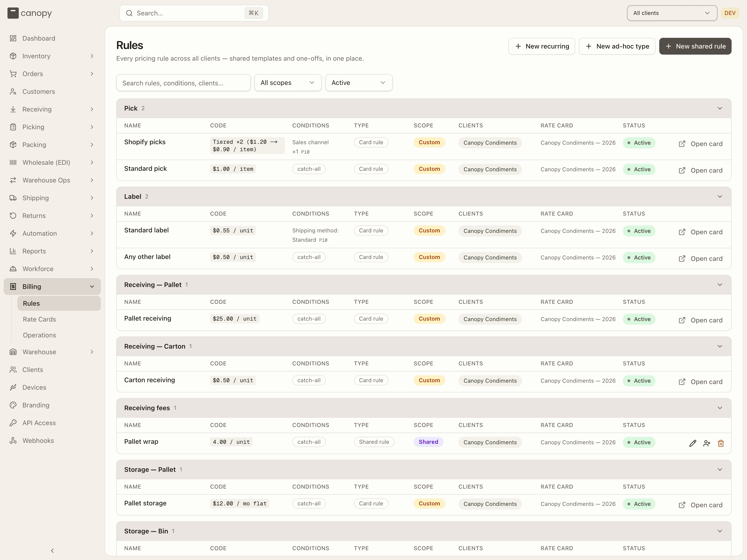Open card for Pallet receiving rule
The image size is (747, 560).
[700, 320]
